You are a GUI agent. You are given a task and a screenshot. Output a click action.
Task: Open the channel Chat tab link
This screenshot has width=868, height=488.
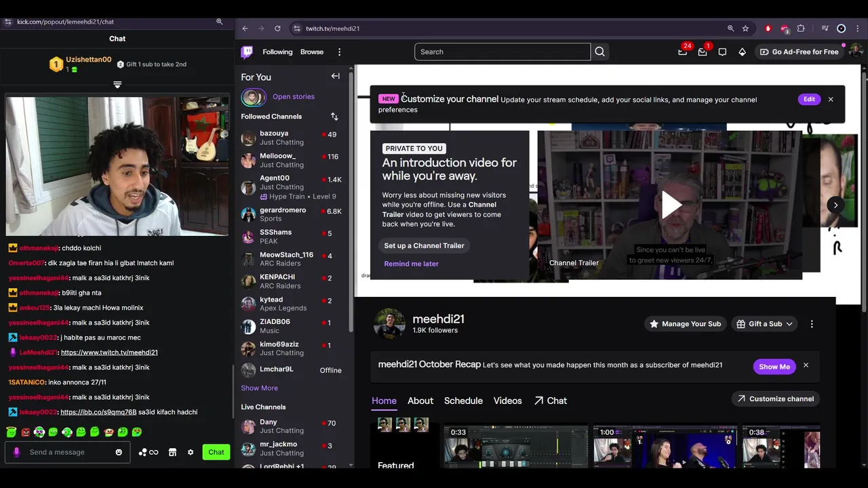(x=550, y=401)
